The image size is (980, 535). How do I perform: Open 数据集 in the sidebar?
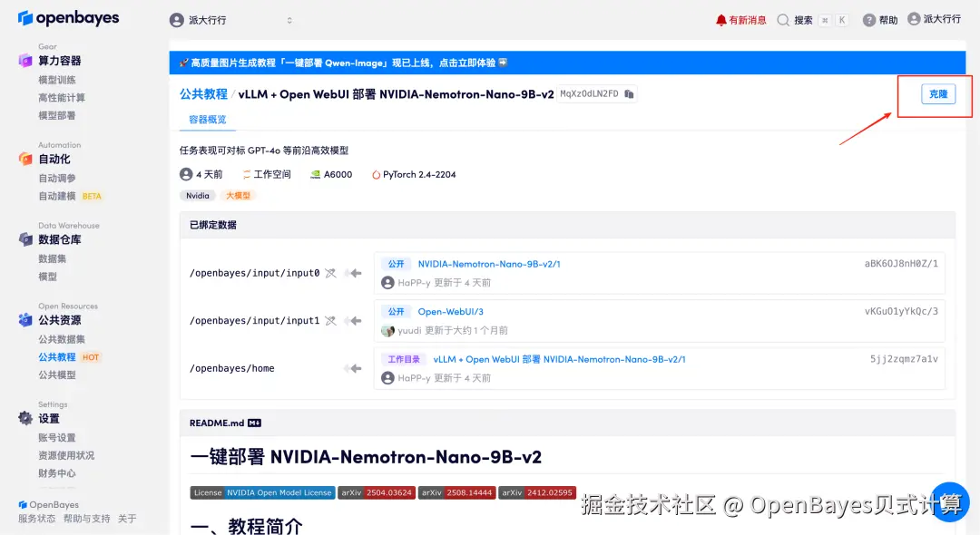52,258
